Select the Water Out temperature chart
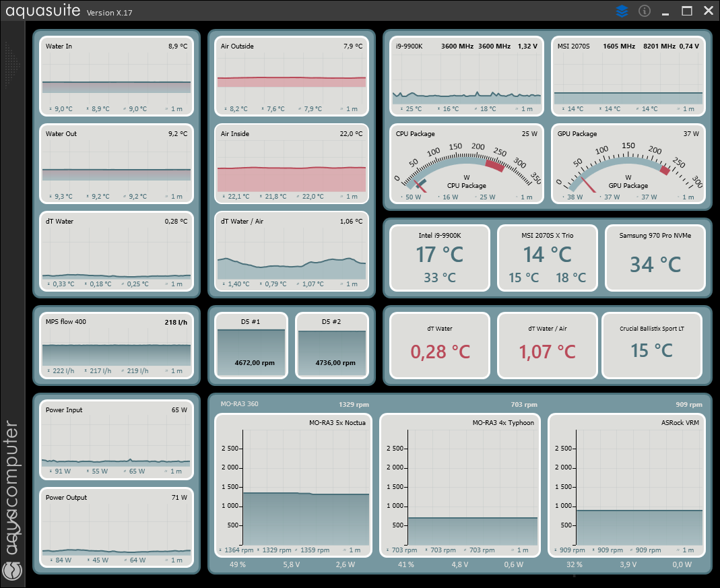720x588 pixels. pos(116,164)
